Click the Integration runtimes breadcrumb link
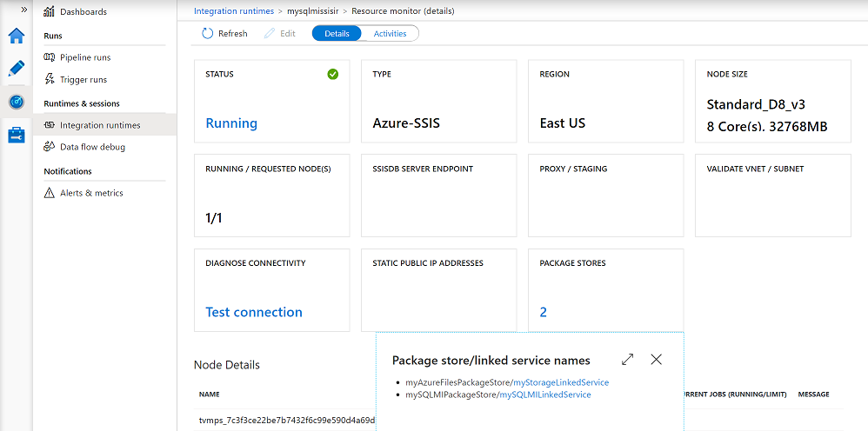 click(234, 11)
